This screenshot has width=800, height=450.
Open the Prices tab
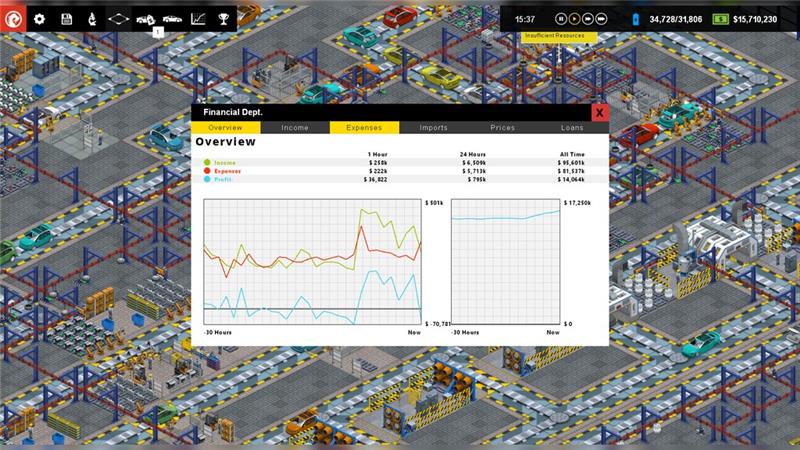pyautogui.click(x=503, y=128)
